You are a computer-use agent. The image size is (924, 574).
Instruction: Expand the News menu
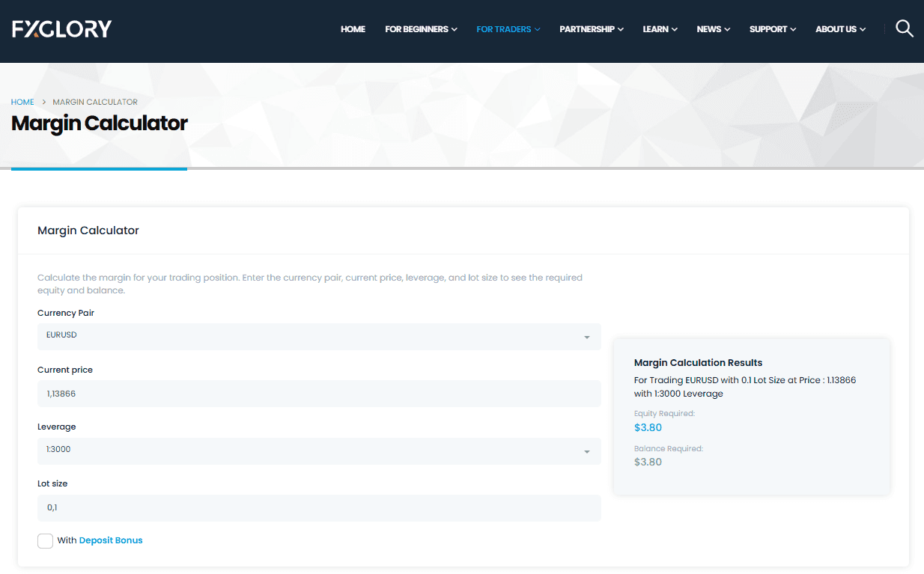pyautogui.click(x=714, y=29)
